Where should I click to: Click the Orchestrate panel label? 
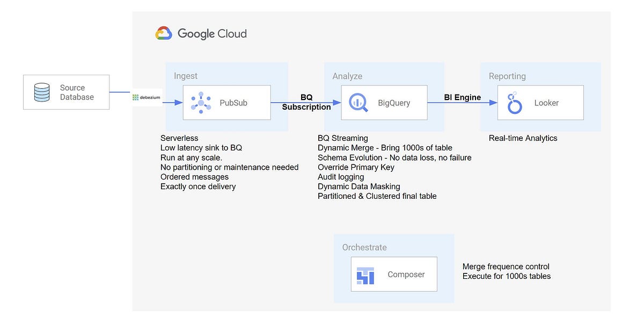point(365,247)
